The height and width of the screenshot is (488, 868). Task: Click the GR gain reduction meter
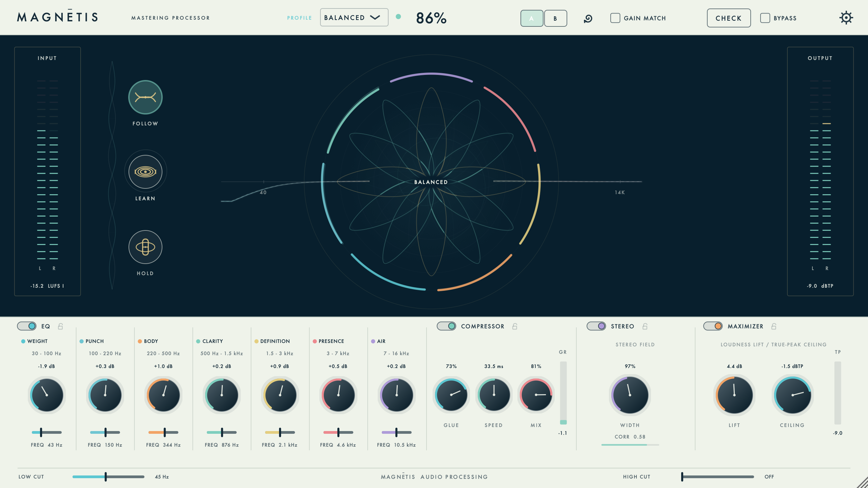click(x=563, y=393)
